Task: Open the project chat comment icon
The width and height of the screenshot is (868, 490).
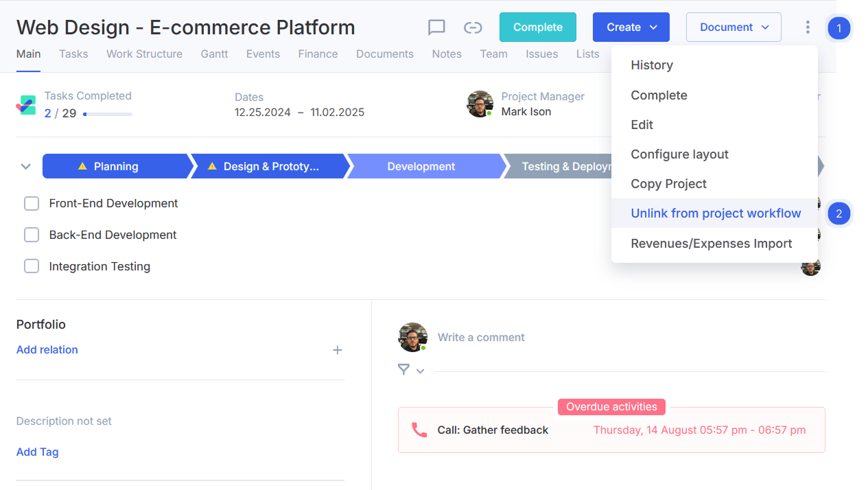Action: coord(436,27)
